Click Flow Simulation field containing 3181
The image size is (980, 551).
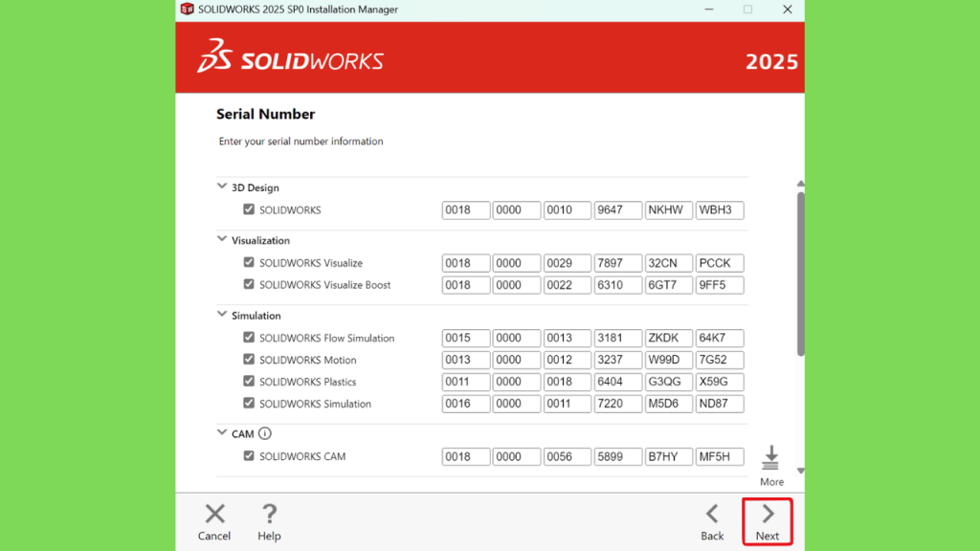pos(618,338)
